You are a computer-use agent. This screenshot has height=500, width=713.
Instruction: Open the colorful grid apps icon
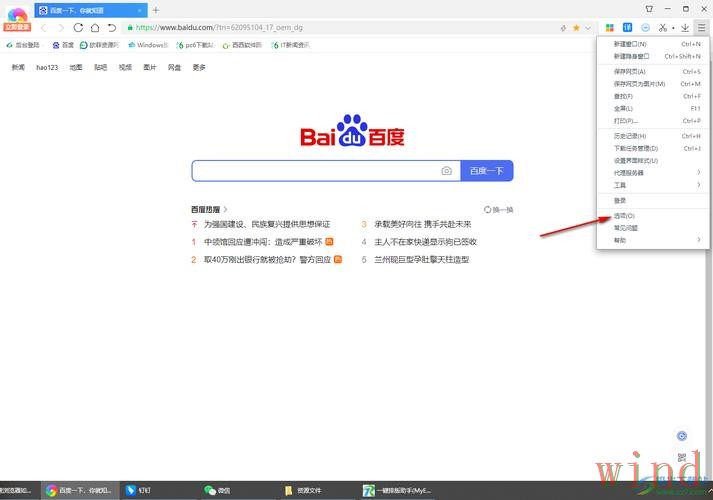coord(610,28)
